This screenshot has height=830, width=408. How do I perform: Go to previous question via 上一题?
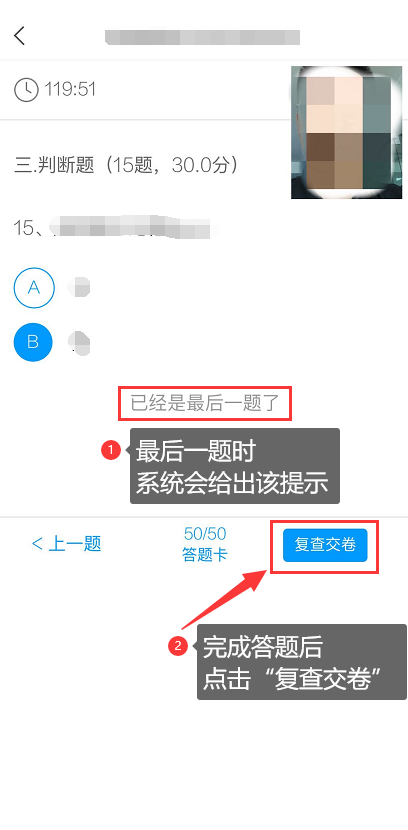[x=67, y=544]
